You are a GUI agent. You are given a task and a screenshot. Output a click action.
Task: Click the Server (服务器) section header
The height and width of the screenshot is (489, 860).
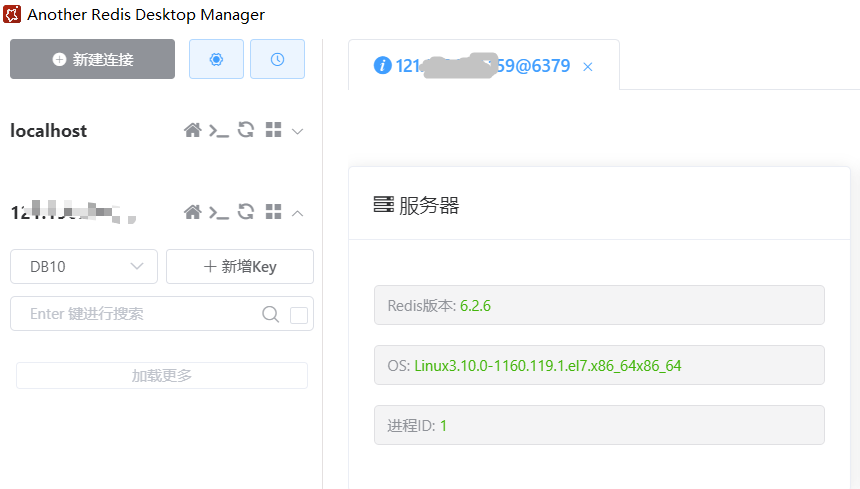[x=429, y=206]
